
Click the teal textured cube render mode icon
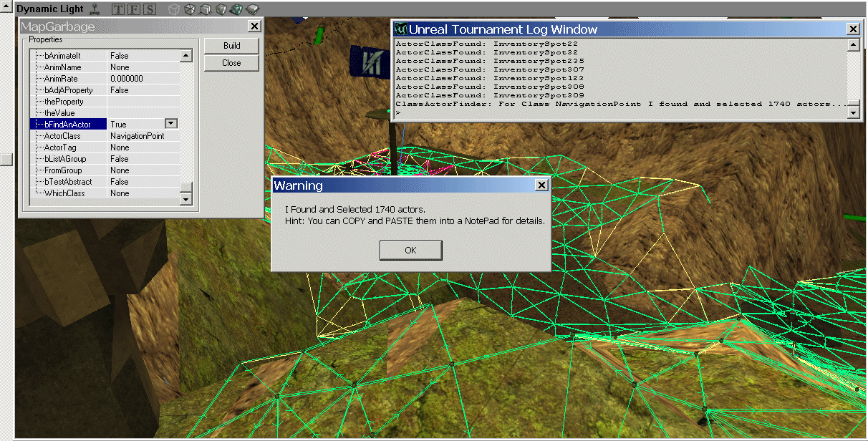236,9
